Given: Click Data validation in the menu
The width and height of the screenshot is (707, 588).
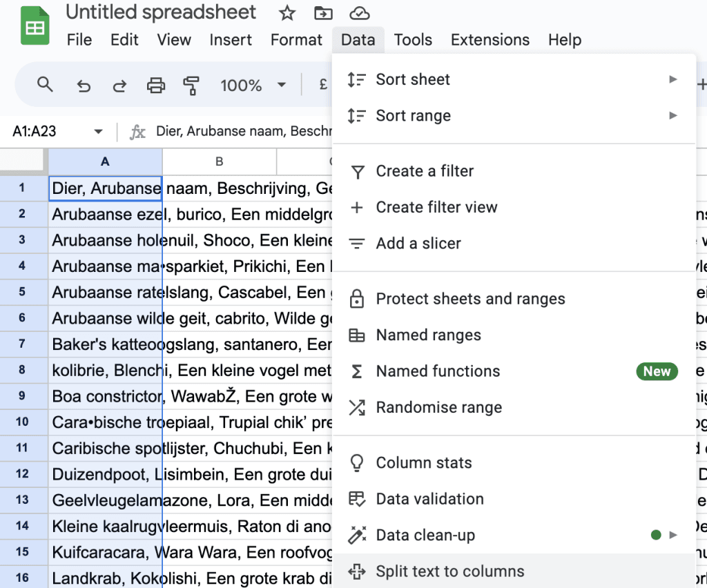Looking at the screenshot, I should click(x=429, y=499).
